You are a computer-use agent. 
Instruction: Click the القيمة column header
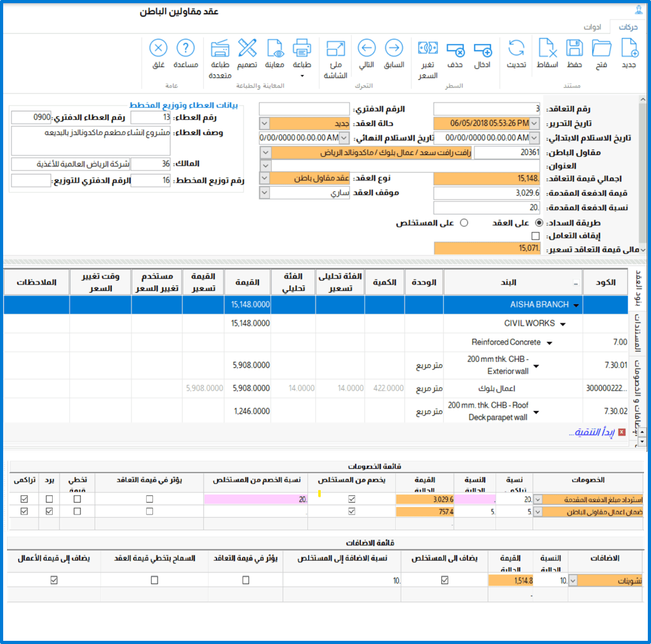pyautogui.click(x=248, y=283)
